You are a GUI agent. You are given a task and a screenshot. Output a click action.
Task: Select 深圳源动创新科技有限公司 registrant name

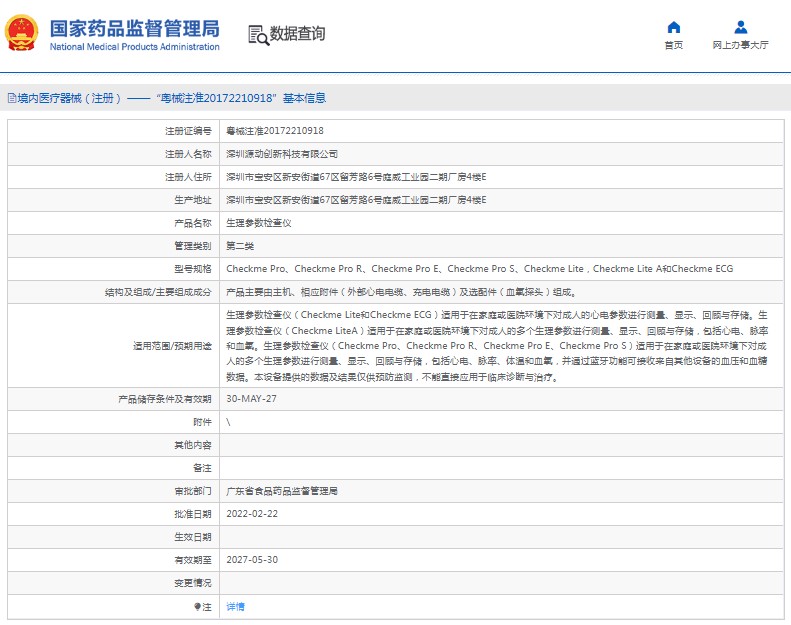[x=282, y=154]
